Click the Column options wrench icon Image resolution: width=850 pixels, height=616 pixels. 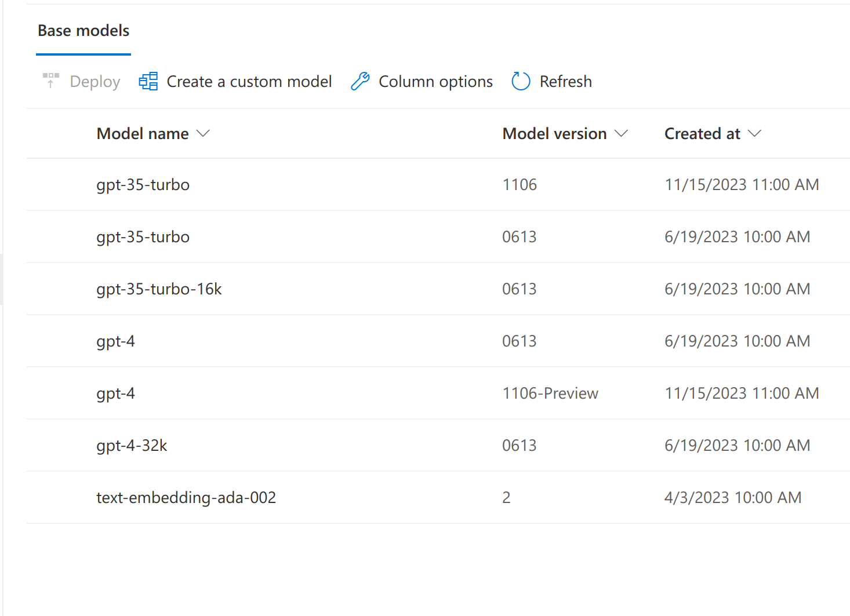[360, 81]
